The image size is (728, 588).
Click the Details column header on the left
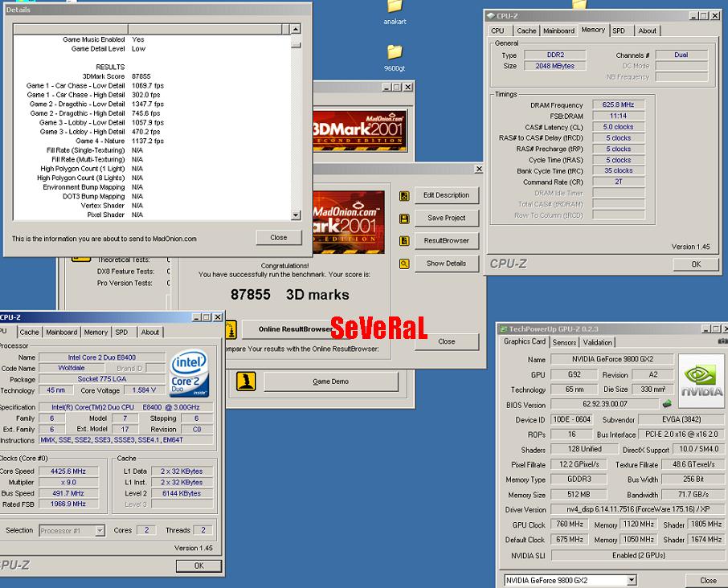[71, 29]
